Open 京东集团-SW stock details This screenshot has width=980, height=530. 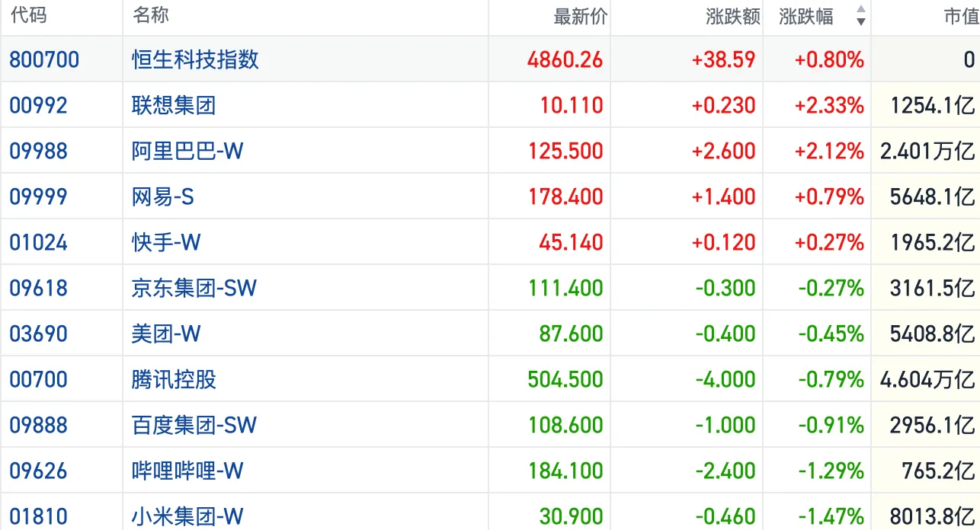(x=194, y=288)
